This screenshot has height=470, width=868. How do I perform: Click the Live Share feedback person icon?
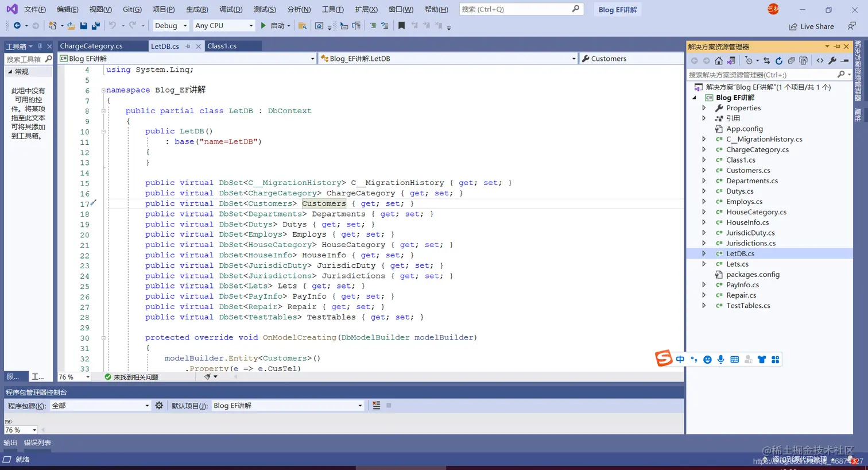[x=851, y=26]
